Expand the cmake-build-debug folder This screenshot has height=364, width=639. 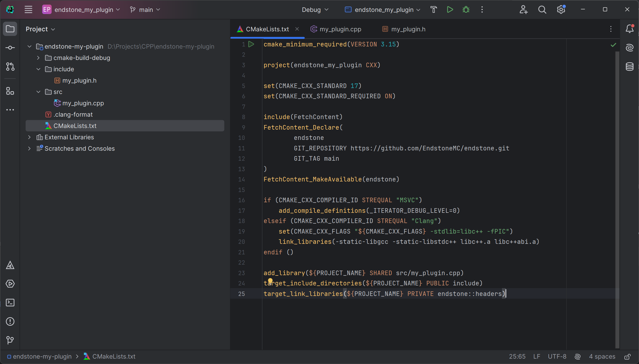coord(38,58)
